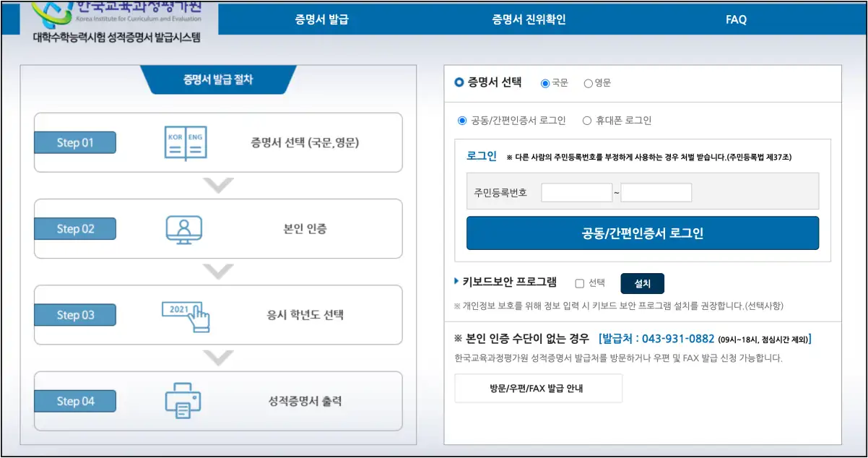Enable the 키보드보안 선택 checkbox
Image resolution: width=868 pixels, height=458 pixels.
click(x=579, y=283)
